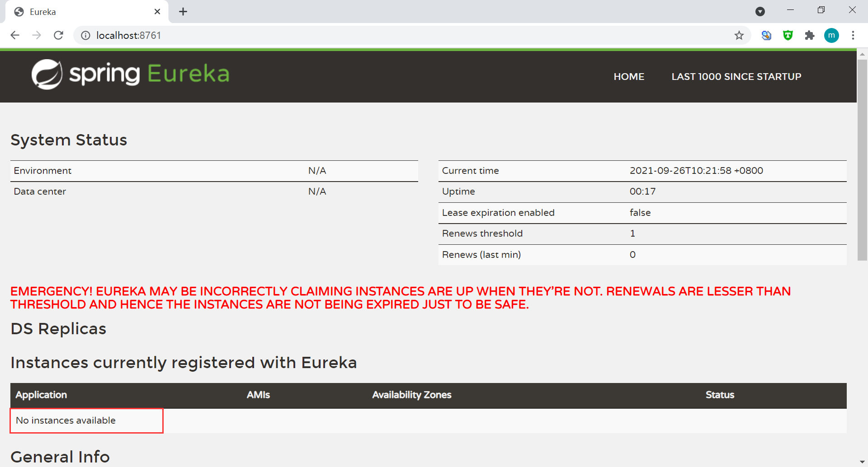The width and height of the screenshot is (868, 467).
Task: Select the lease expiration value 'false'
Action: (640, 213)
